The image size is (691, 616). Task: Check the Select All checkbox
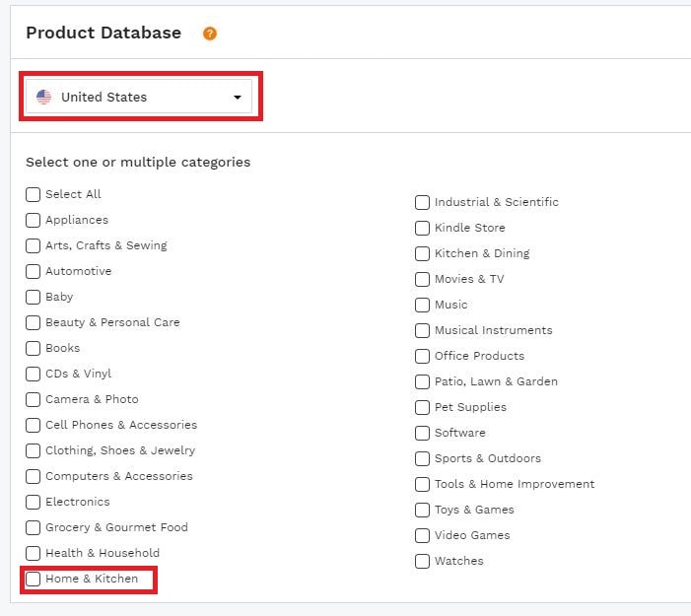34,194
